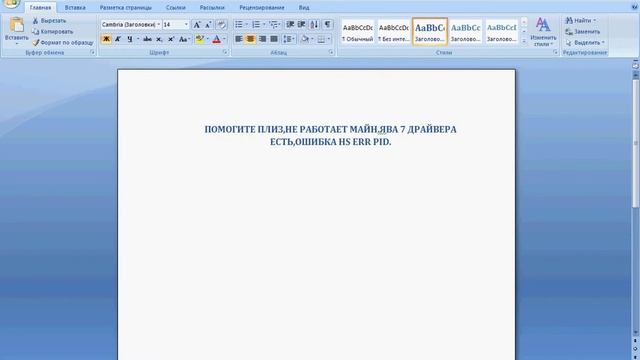
Task: Open the Найти search button
Action: coord(581,20)
